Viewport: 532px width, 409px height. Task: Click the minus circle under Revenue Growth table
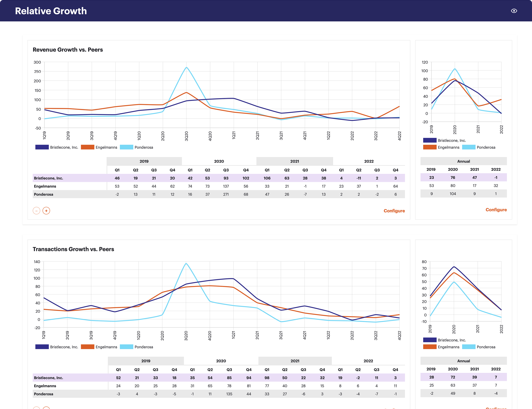[x=37, y=210]
